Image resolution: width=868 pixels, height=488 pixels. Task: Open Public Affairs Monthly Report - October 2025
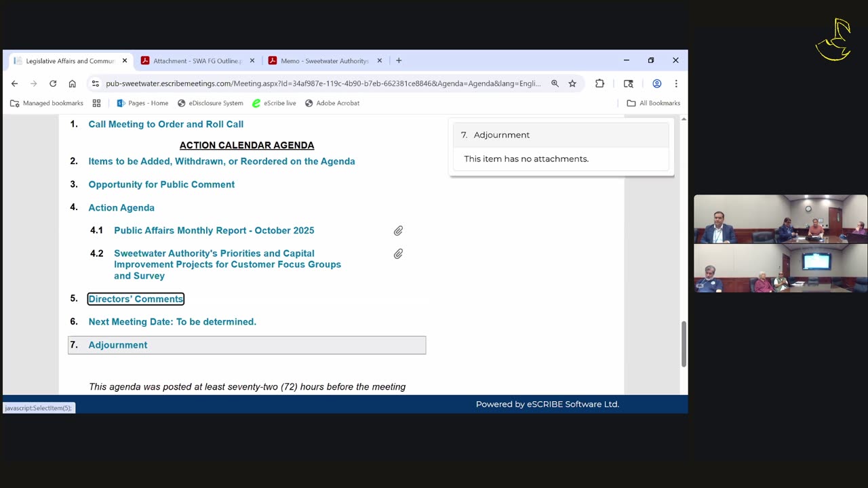tap(214, 230)
